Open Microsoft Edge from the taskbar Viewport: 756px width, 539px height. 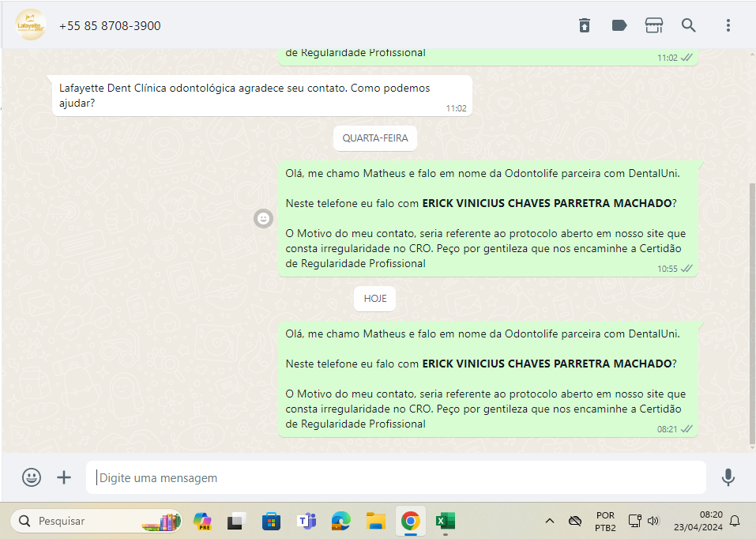click(341, 521)
